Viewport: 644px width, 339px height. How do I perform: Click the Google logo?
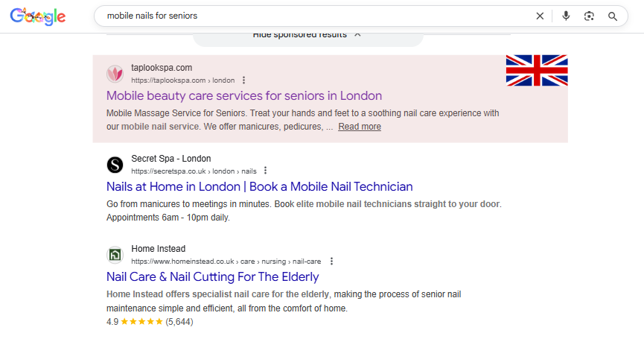tap(38, 16)
